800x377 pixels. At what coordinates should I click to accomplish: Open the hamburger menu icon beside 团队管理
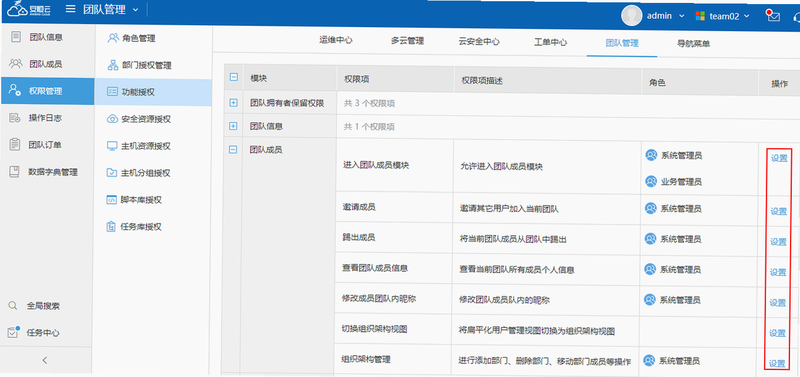point(70,9)
